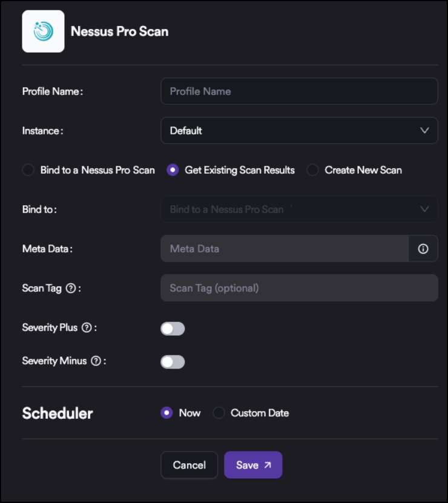Expand the Bind to dropdown
448x503 pixels.
pyautogui.click(x=299, y=209)
